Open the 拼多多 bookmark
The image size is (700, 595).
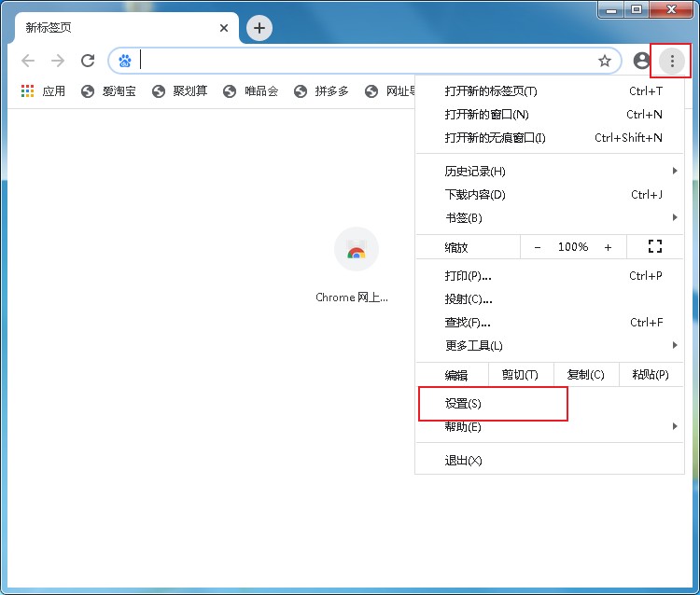[x=321, y=91]
